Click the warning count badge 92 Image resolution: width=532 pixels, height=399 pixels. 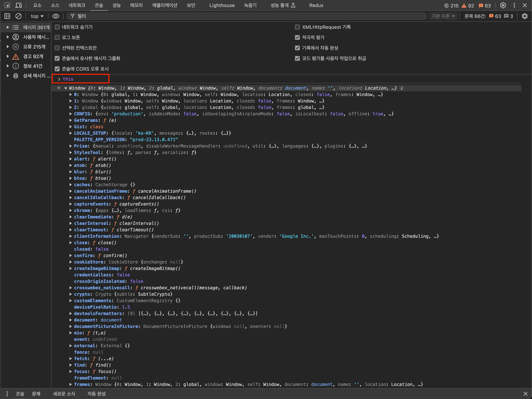(468, 5)
